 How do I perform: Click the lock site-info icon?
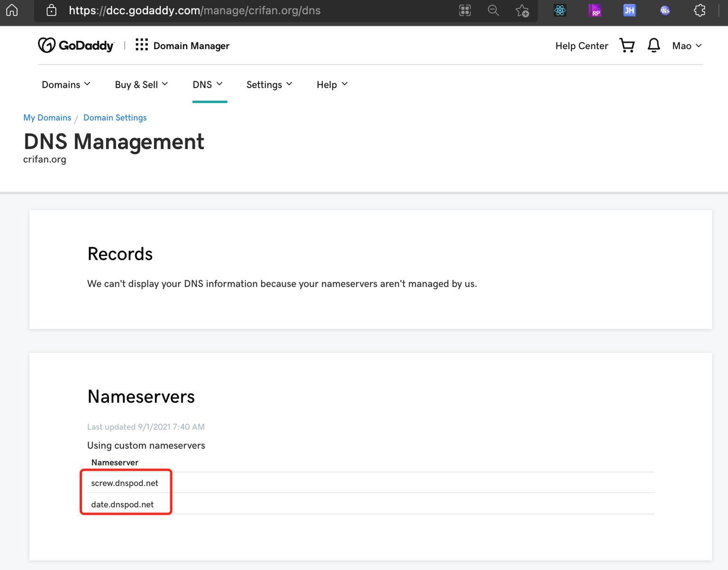[x=51, y=10]
